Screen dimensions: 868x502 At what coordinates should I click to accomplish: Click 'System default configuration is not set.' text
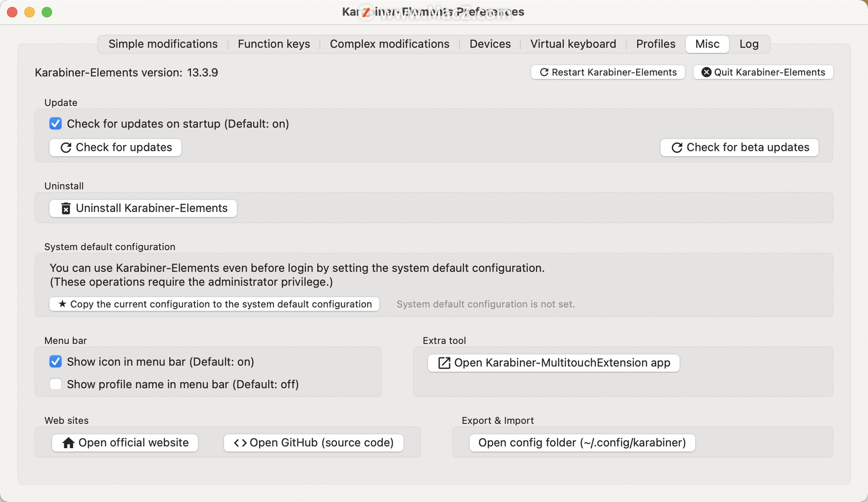486,304
